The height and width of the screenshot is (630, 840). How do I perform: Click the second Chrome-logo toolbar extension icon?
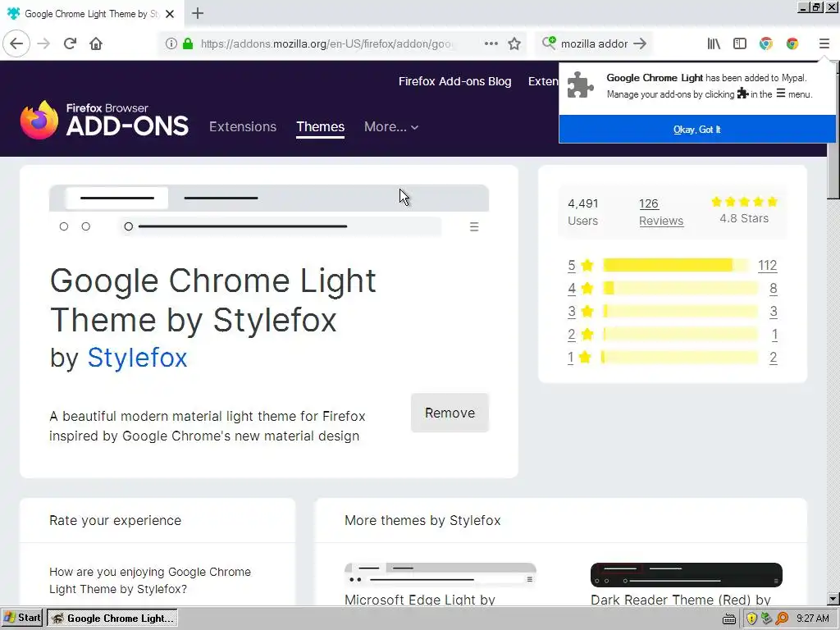point(792,43)
